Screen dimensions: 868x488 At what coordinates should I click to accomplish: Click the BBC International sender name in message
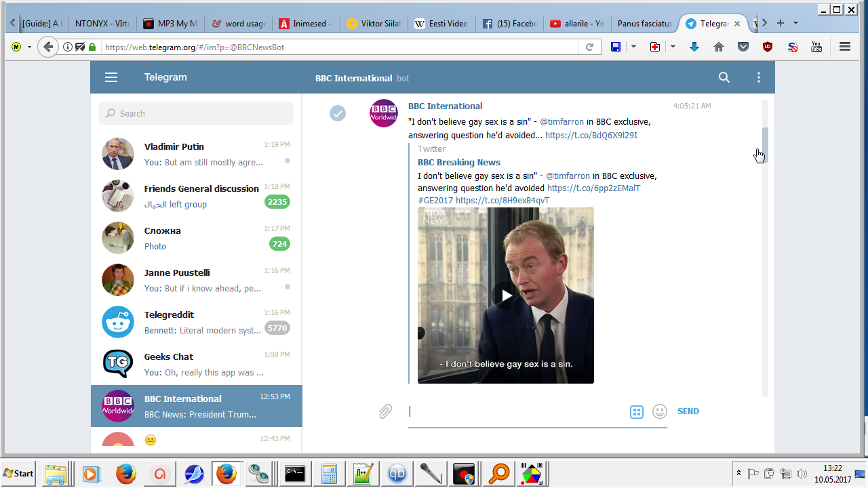(445, 106)
